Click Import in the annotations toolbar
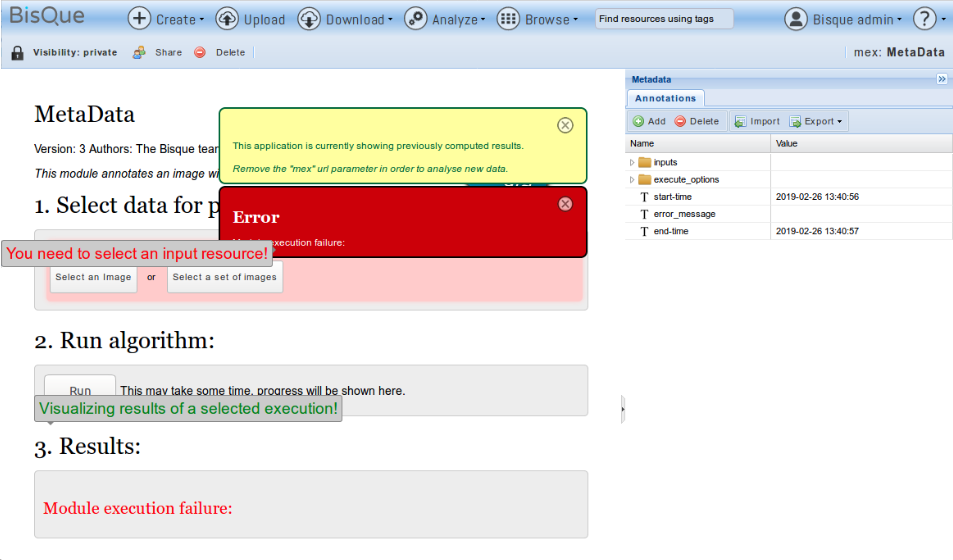 tap(756, 121)
